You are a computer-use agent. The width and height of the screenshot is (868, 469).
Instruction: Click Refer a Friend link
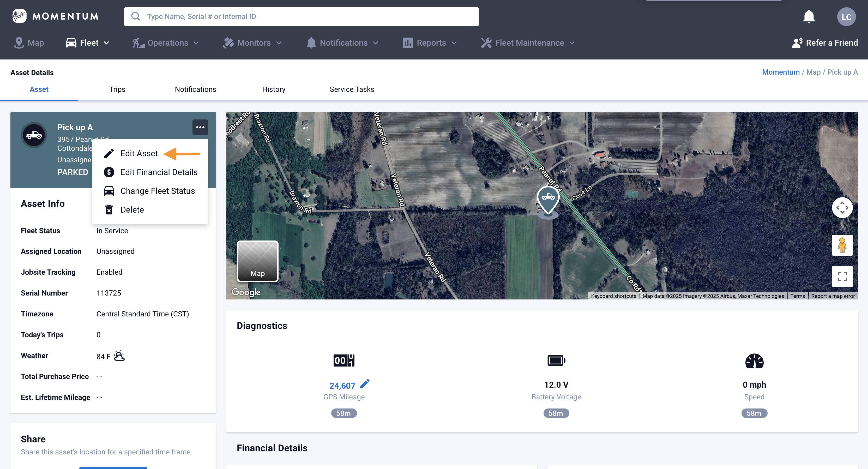click(x=824, y=43)
